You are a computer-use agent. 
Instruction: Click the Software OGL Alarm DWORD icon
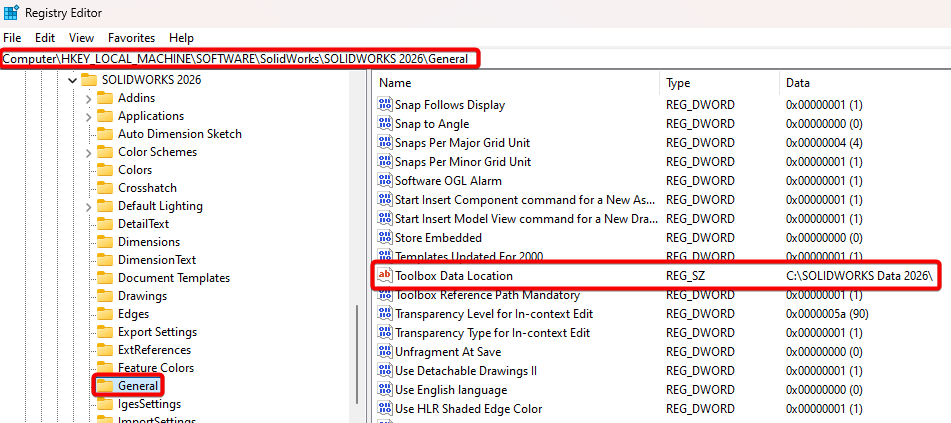tap(385, 180)
